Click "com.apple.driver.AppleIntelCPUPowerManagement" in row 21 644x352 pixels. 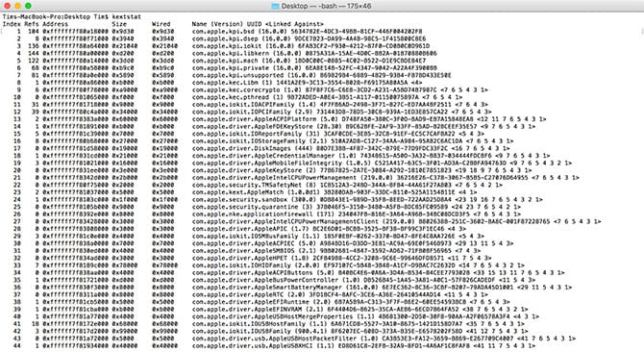(274, 178)
